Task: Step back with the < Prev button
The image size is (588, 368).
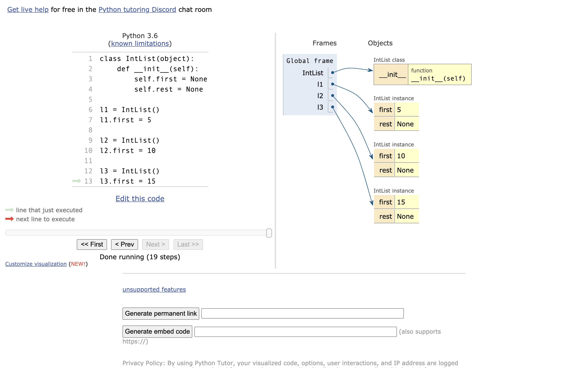Action: 124,244
